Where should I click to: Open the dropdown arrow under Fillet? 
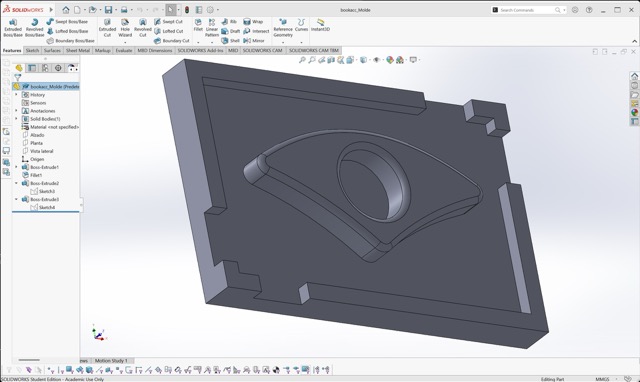pyautogui.click(x=198, y=42)
